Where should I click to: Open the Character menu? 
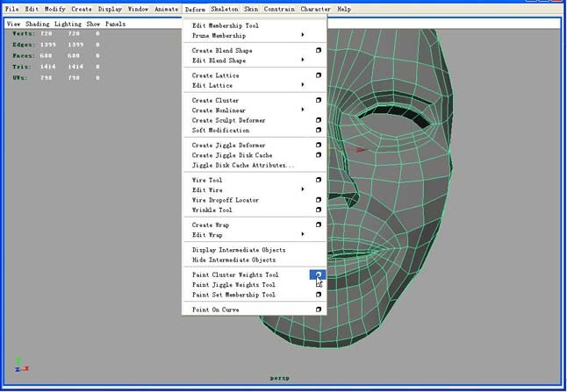316,9
